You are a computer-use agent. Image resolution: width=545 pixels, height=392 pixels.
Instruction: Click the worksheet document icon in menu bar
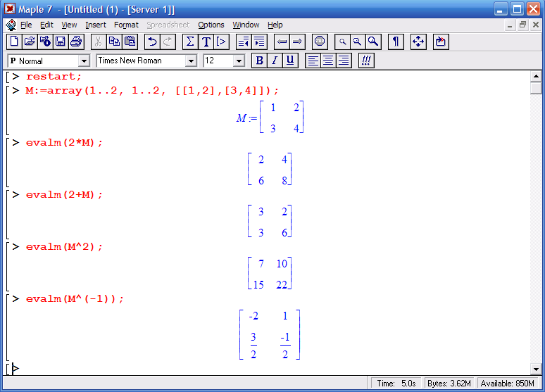[x=11, y=25]
